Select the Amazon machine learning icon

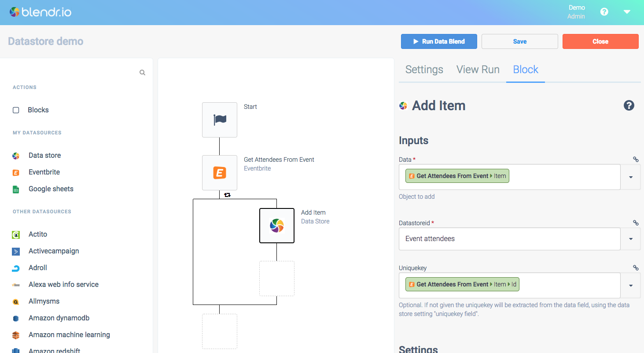(16, 335)
